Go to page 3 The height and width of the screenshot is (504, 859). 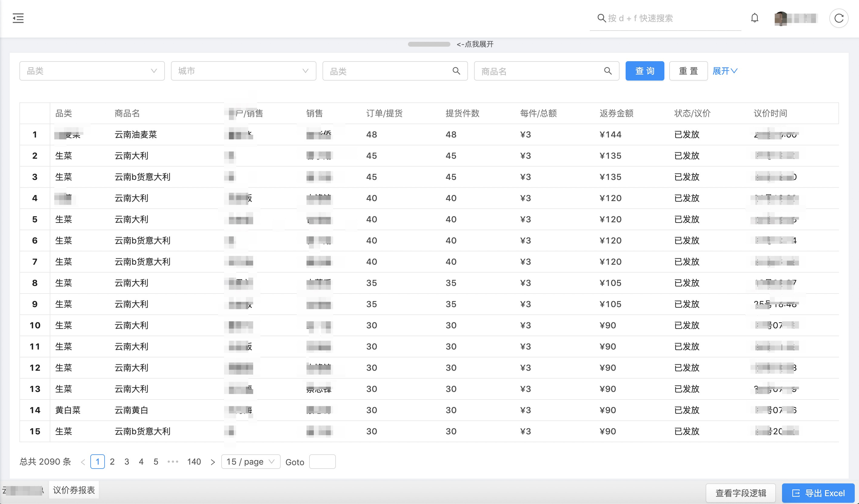click(x=127, y=462)
